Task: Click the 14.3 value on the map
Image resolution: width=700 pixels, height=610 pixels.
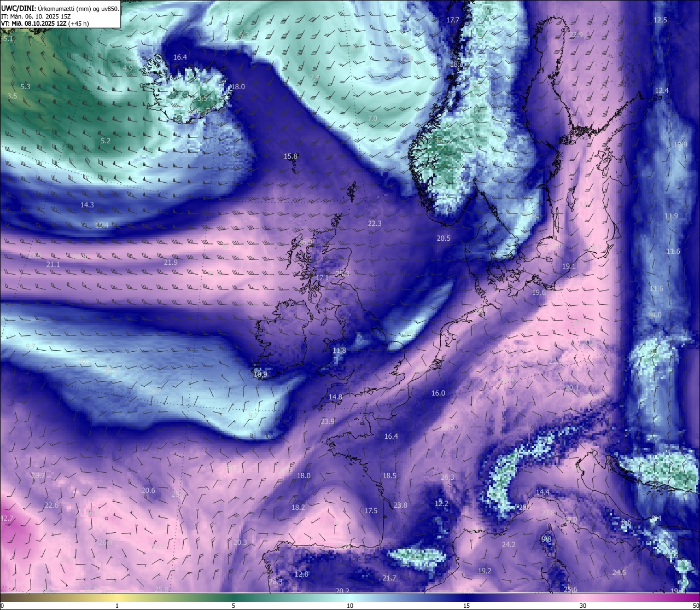Action: 87,205
